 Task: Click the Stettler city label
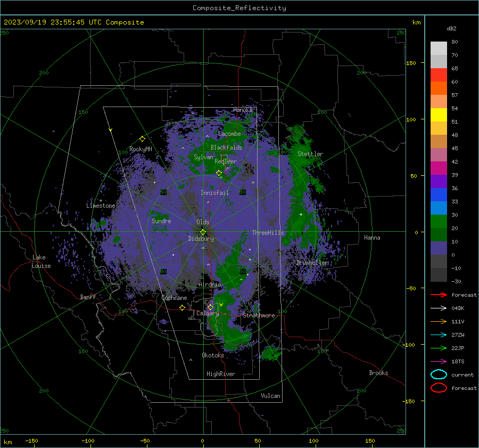310,154
